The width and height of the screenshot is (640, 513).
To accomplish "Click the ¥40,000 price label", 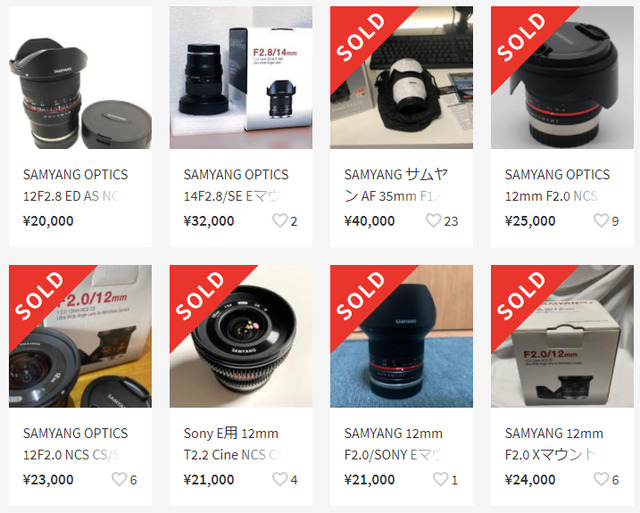I will point(369,221).
